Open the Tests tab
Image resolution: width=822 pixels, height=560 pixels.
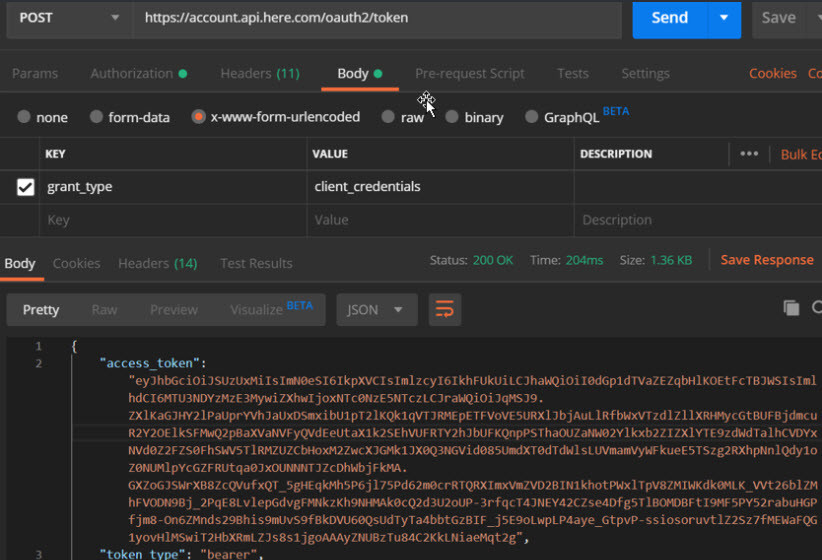(x=572, y=73)
